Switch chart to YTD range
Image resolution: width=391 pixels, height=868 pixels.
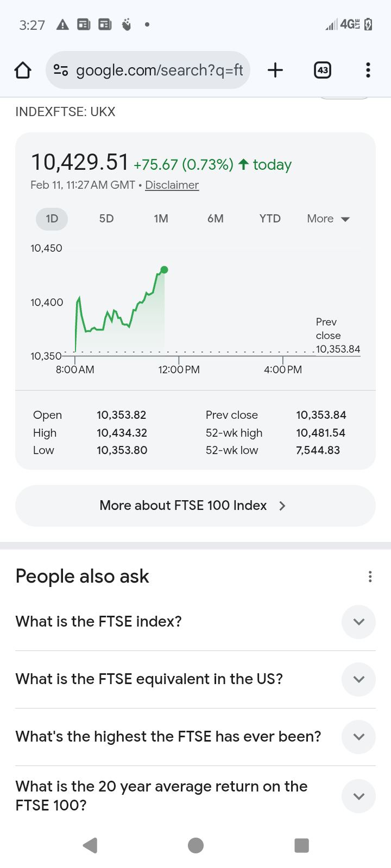pyautogui.click(x=270, y=219)
